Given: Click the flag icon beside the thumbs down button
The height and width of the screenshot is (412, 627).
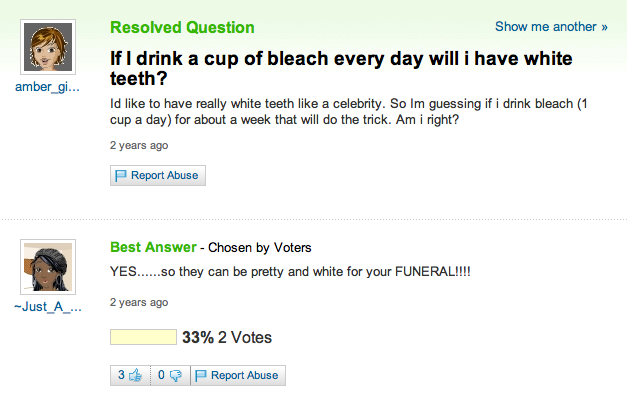Looking at the screenshot, I should (200, 376).
